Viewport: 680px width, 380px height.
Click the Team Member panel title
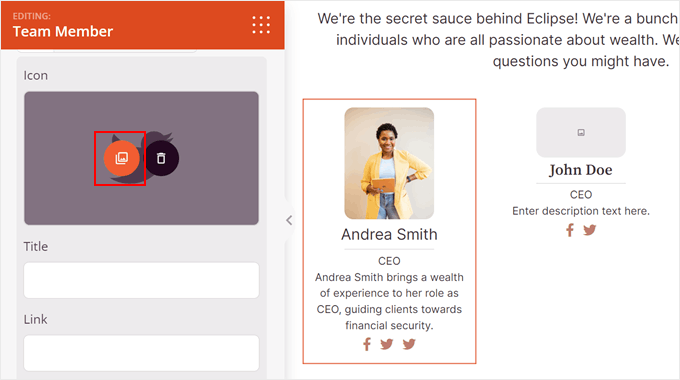point(63,31)
